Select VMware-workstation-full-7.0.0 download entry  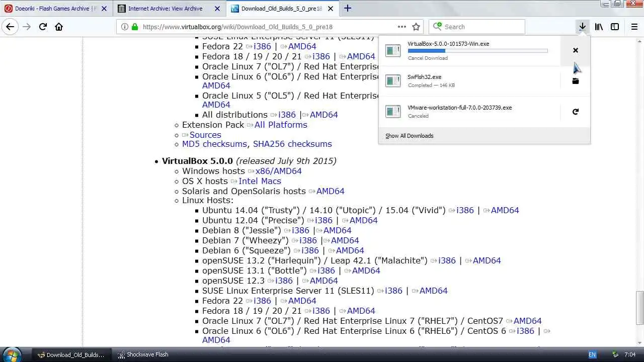[469, 112]
